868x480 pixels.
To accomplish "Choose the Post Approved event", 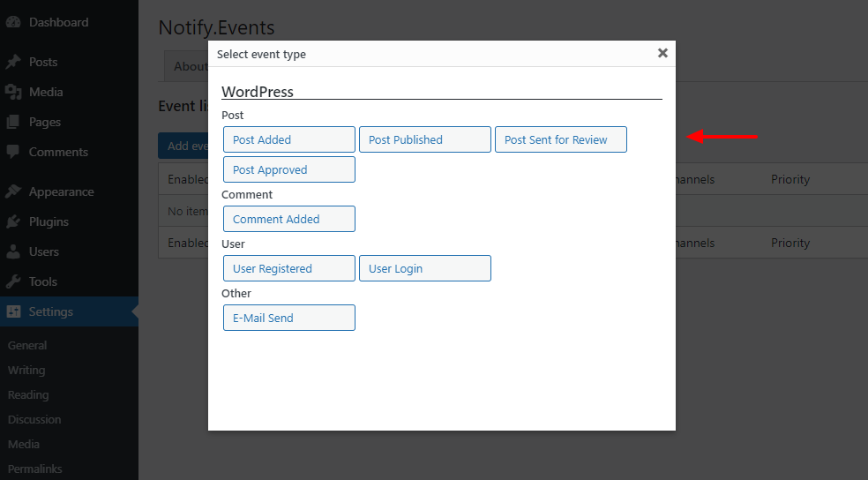I will (289, 169).
